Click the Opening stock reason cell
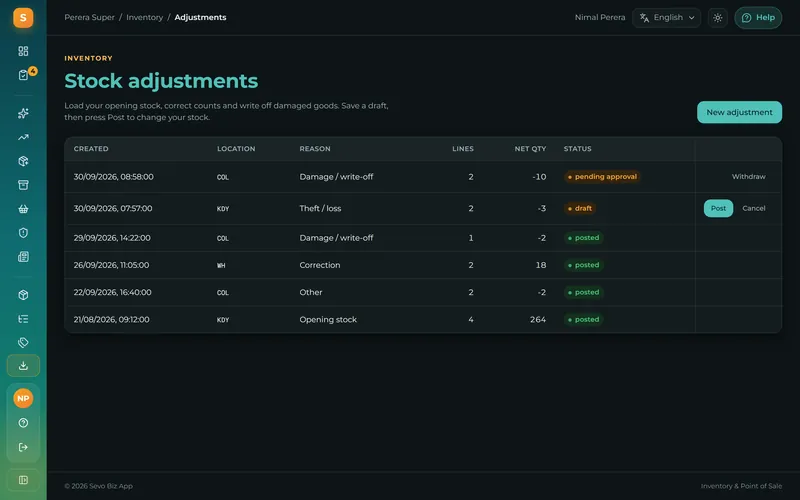Screen dimensions: 800x500 coord(328,320)
